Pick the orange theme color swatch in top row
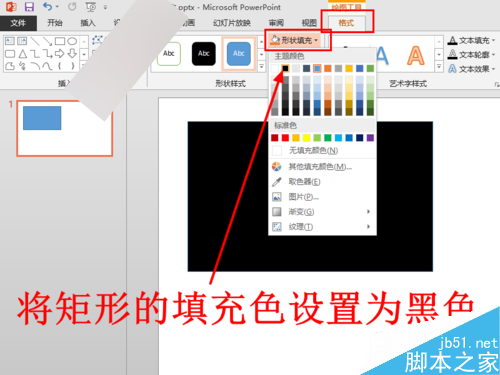This screenshot has height=375, width=500. pyautogui.click(x=328, y=68)
